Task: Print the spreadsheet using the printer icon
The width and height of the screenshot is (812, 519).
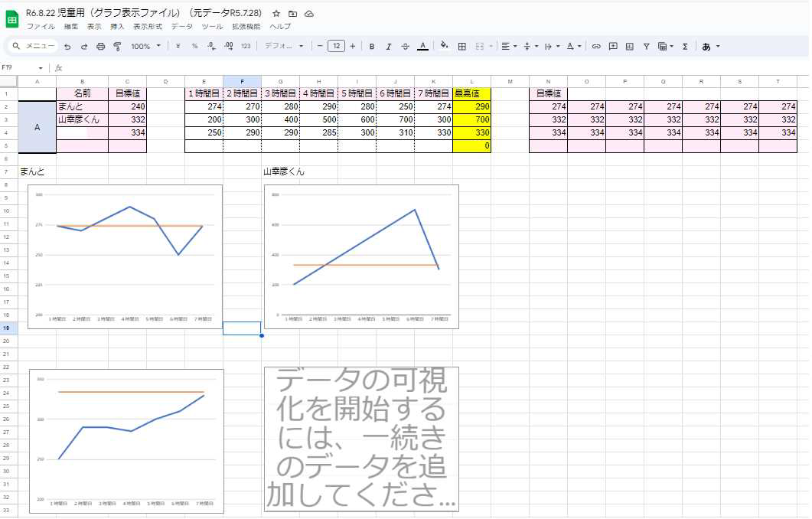Action: [x=100, y=47]
